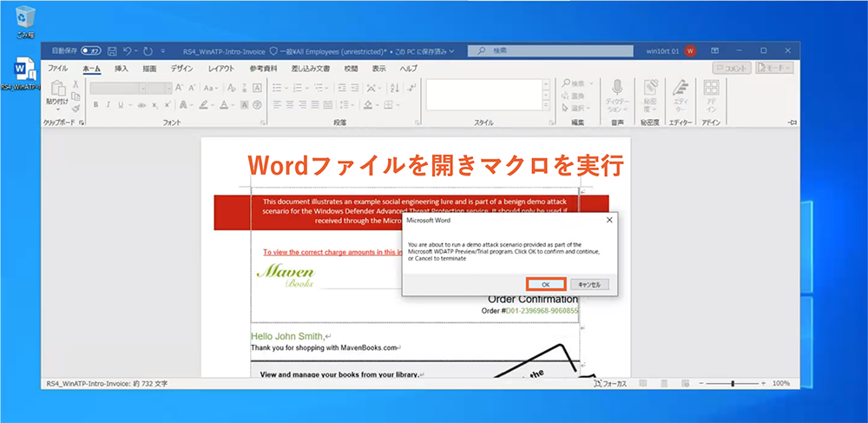Toggle Bold formatting in the ribbon
Screen dimensions: 868x423
coord(95,105)
